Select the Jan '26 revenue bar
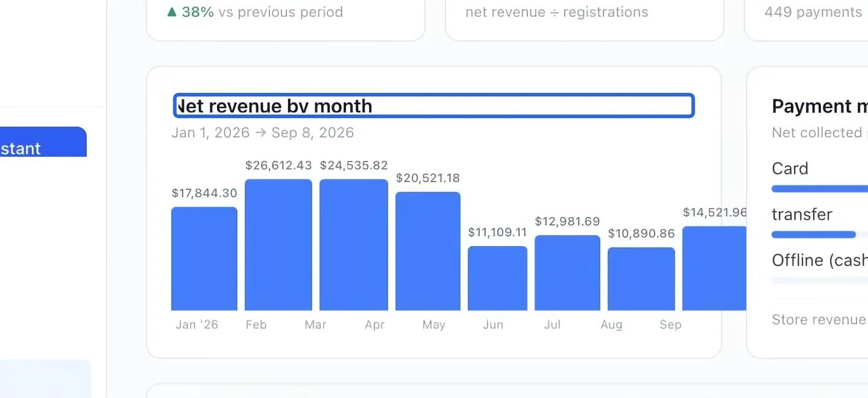Viewport: 868px width, 398px height. tap(204, 259)
